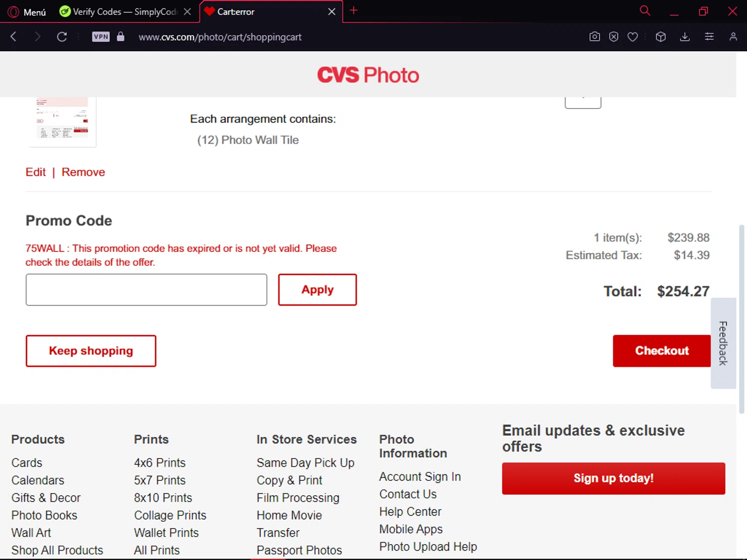Screen dimensions: 747x560
Task: Open Shop All Products link
Action: pos(57,550)
